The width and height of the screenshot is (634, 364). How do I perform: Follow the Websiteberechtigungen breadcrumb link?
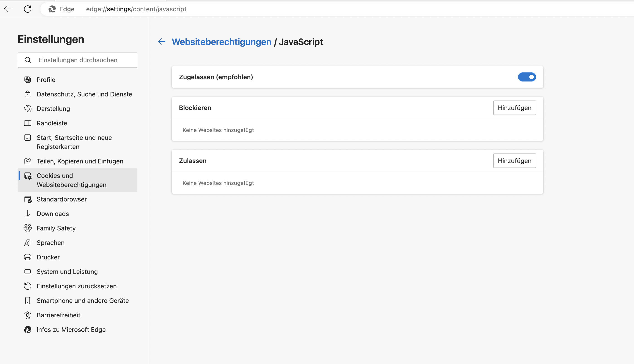tap(221, 42)
